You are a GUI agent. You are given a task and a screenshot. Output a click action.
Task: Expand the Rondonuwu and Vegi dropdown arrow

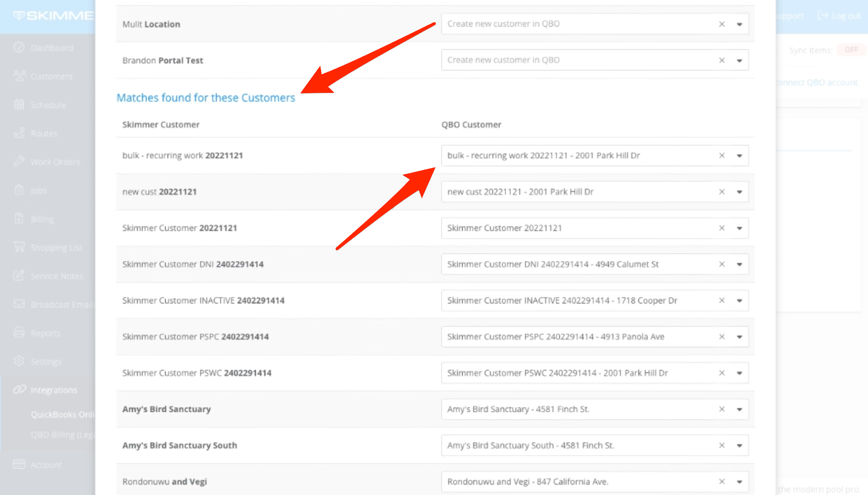(739, 482)
